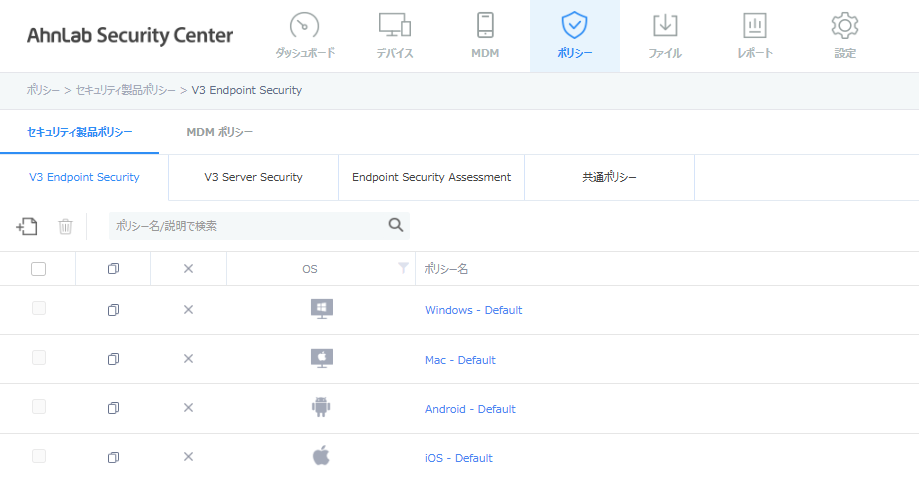Click ポリシー in the breadcrumb
919x478 pixels.
coord(43,90)
